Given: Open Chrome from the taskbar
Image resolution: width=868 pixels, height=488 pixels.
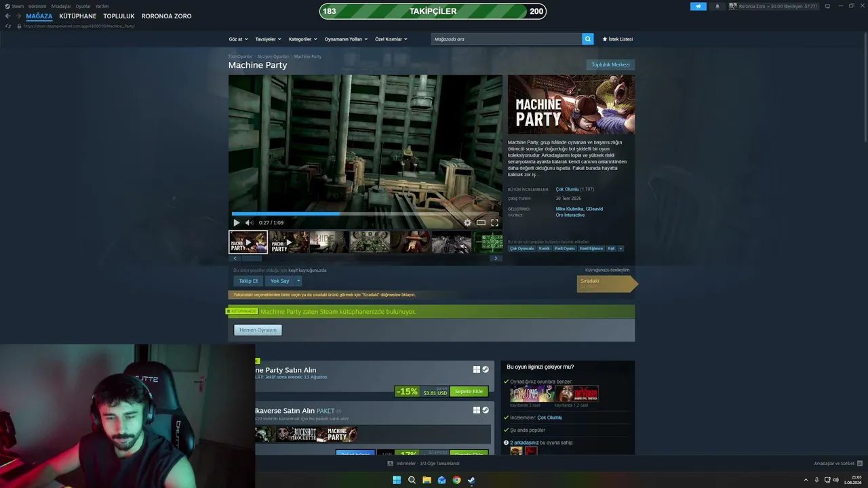Looking at the screenshot, I should click(456, 481).
